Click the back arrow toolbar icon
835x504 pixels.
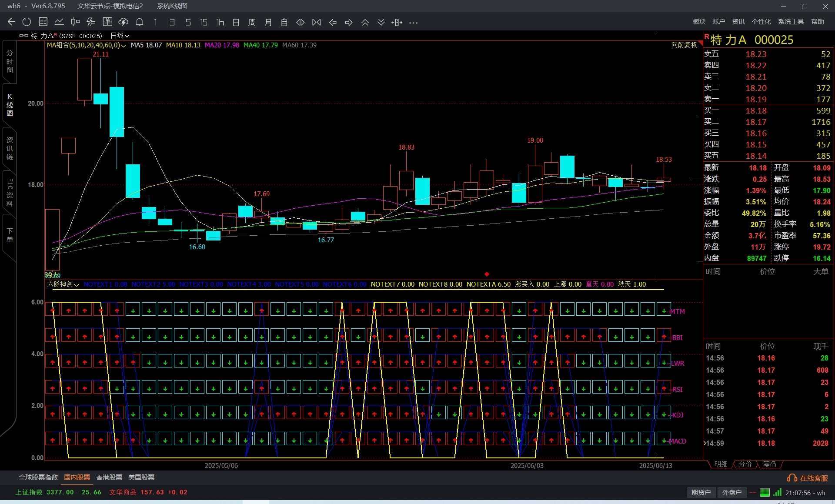11,22
